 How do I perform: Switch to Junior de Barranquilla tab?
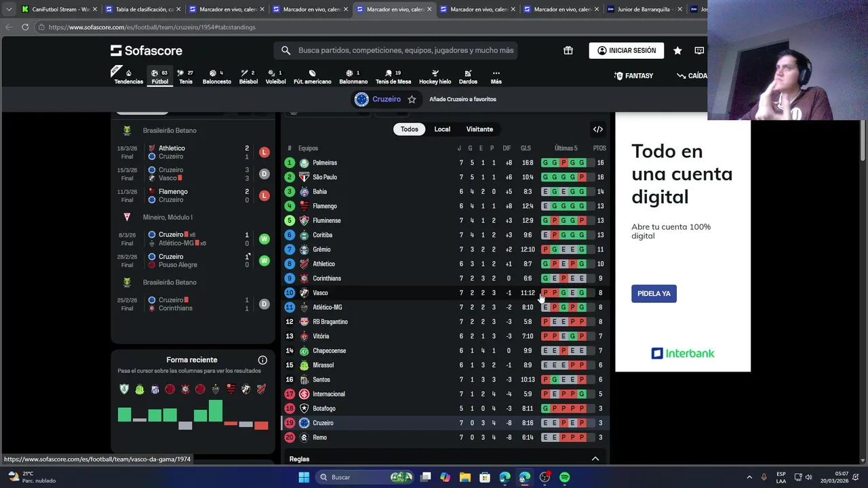644,9
